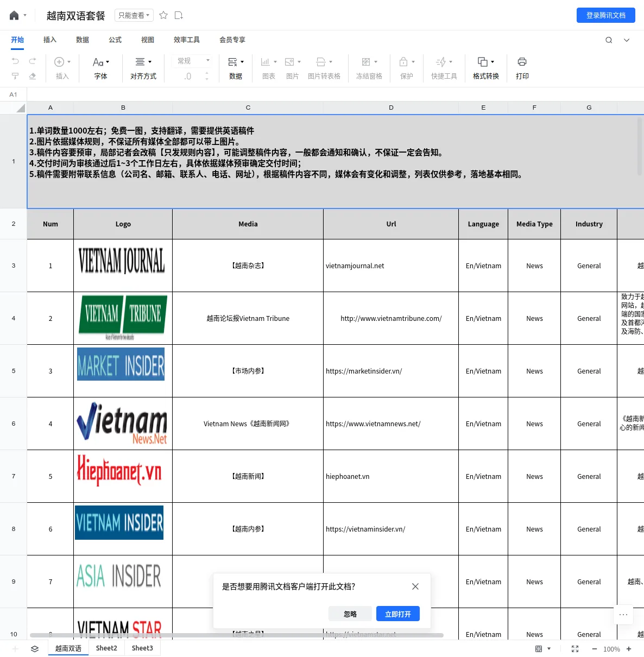Expand the chart (图表) dropdown arrow

(x=275, y=62)
